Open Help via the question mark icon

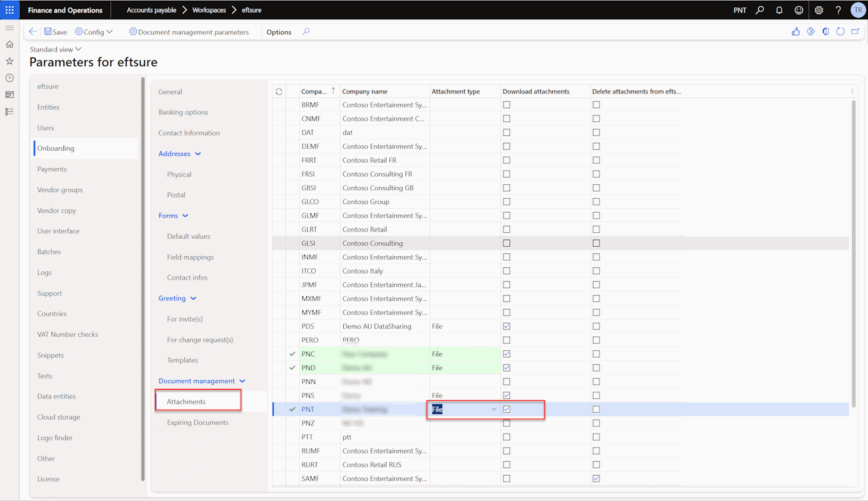coord(838,10)
